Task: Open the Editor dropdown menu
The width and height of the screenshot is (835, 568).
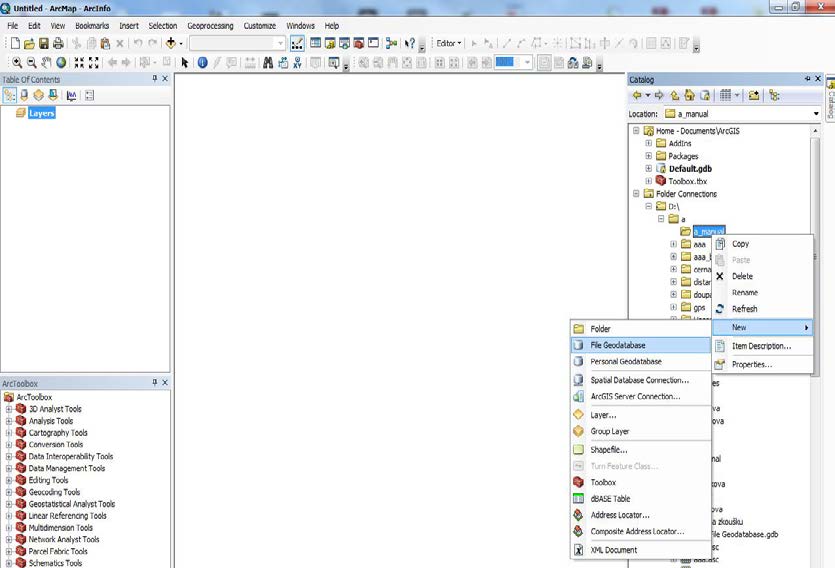Action: click(x=449, y=43)
